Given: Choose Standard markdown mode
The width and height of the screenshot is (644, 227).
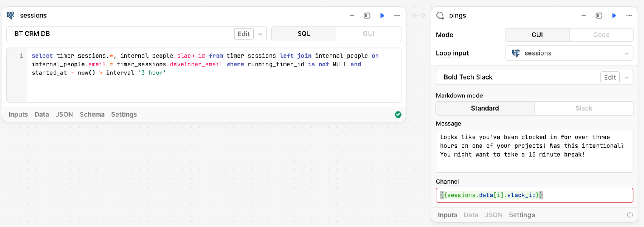Looking at the screenshot, I should (485, 108).
